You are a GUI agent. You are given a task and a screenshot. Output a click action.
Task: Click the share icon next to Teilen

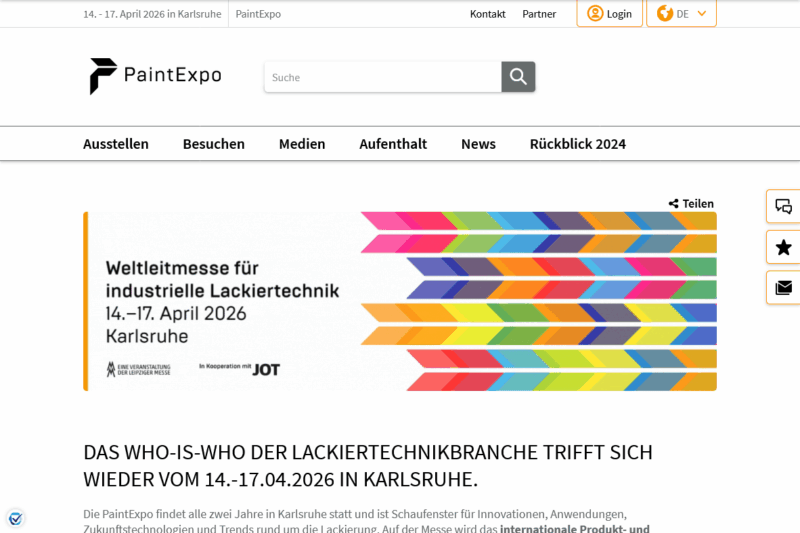tap(673, 204)
